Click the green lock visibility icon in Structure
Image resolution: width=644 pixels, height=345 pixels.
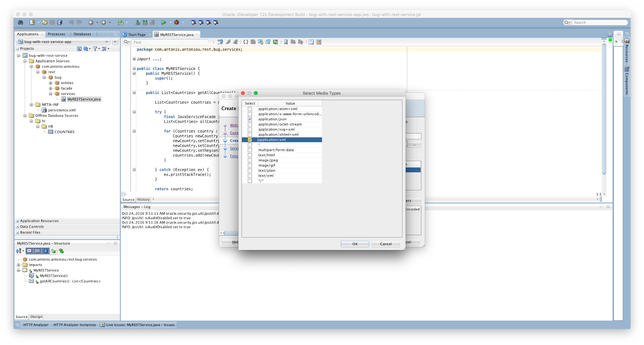(54, 251)
